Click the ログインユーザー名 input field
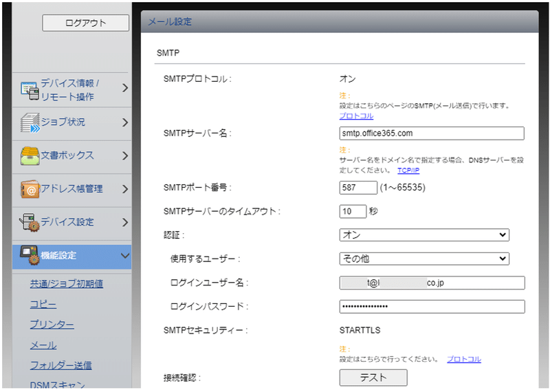This screenshot has width=550, height=392. tap(432, 283)
